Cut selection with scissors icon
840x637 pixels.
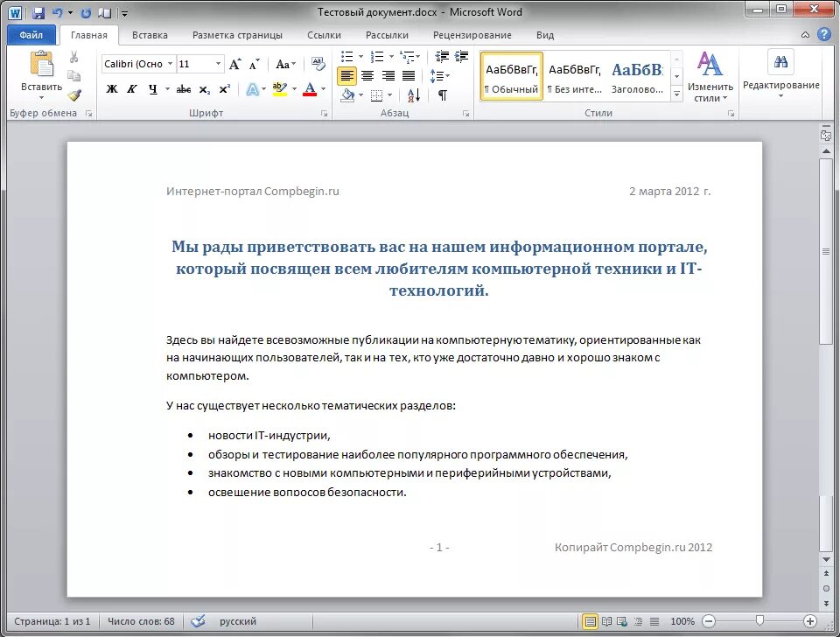pos(73,57)
